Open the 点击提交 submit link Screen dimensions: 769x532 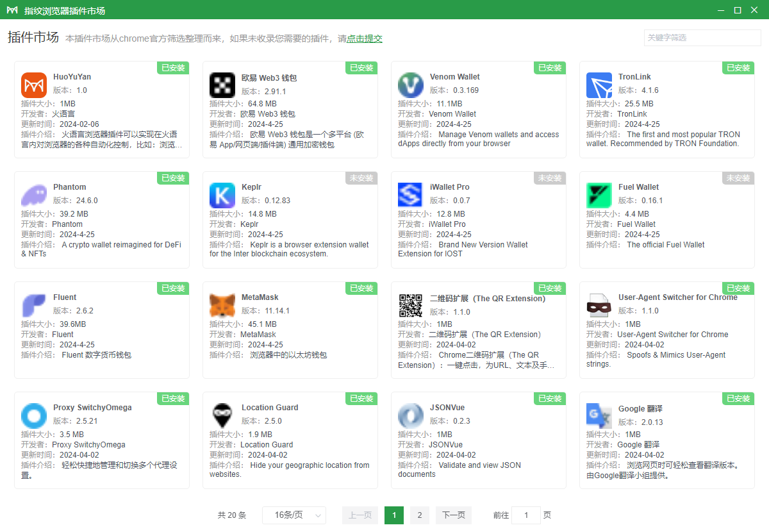click(x=365, y=38)
